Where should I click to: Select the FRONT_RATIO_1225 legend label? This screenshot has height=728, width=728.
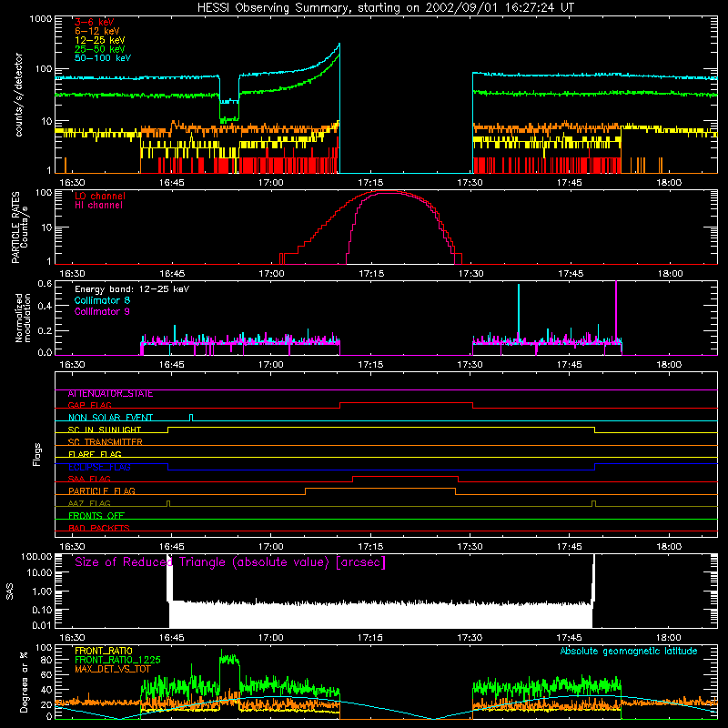(x=117, y=660)
